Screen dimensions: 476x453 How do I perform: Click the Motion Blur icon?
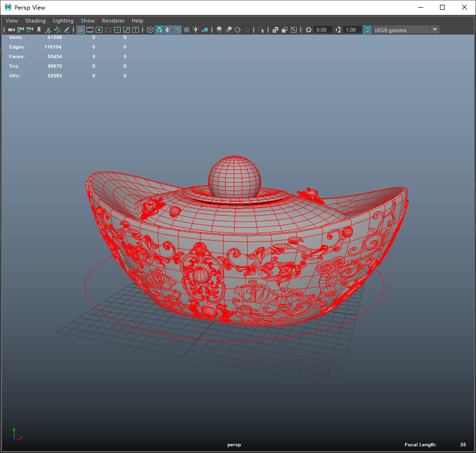[228, 30]
